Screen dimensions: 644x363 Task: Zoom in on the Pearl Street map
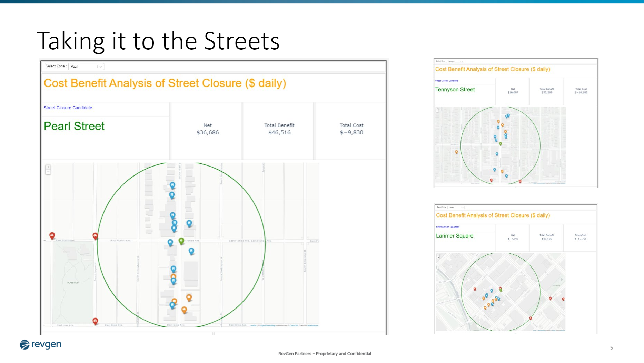point(48,167)
